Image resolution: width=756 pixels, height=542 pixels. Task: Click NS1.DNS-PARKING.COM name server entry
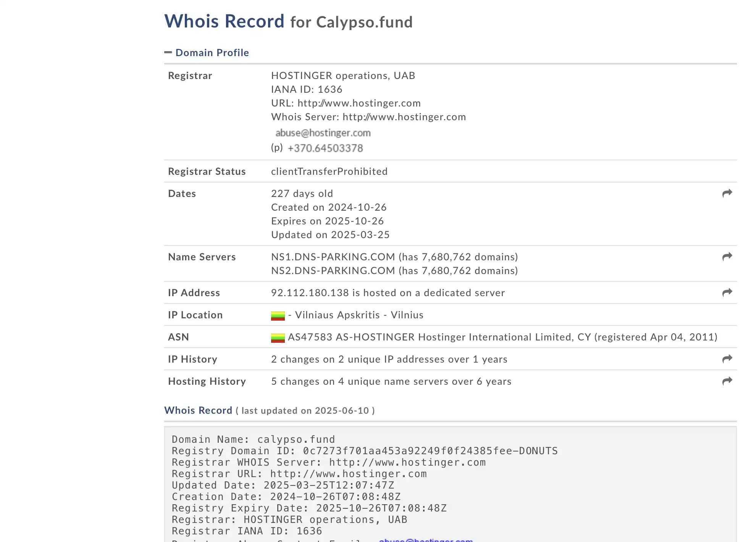333,257
